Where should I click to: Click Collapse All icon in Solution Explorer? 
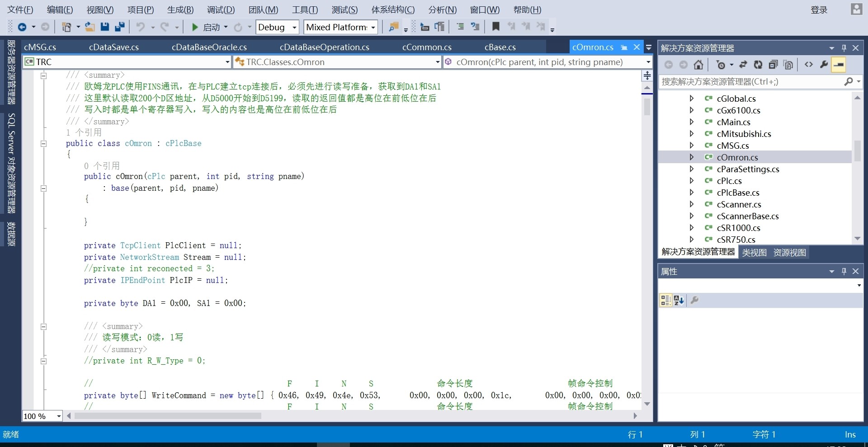773,65
